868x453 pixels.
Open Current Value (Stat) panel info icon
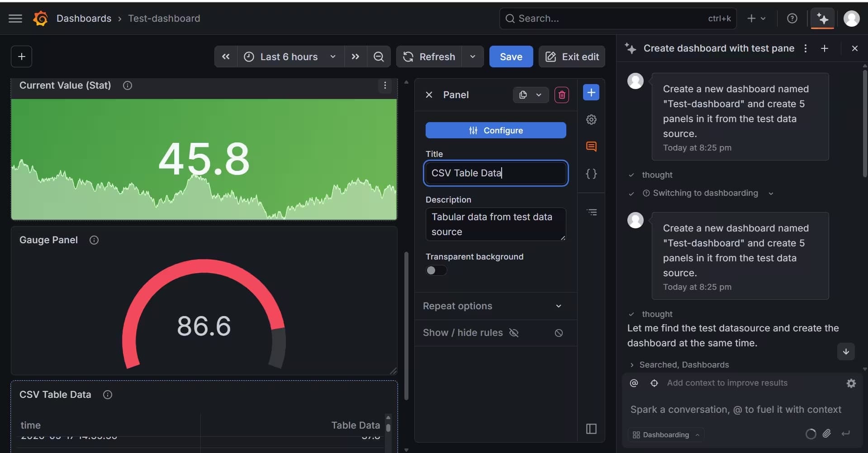(x=128, y=85)
